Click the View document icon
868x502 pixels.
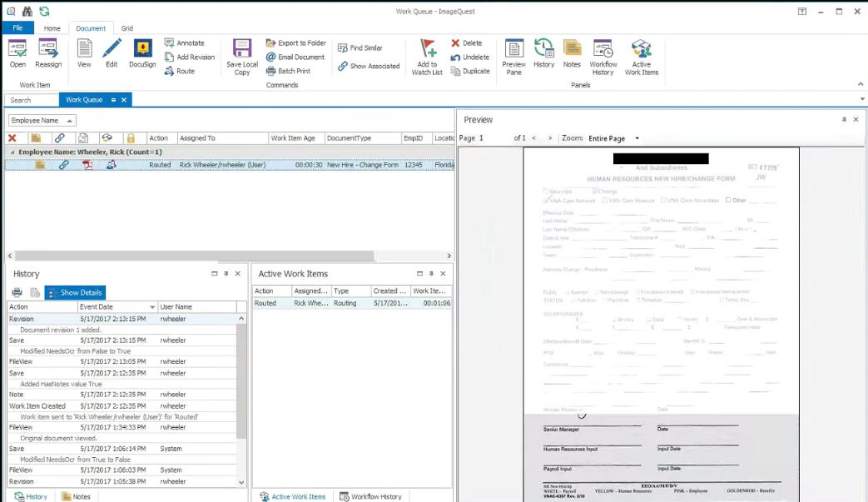coord(84,53)
